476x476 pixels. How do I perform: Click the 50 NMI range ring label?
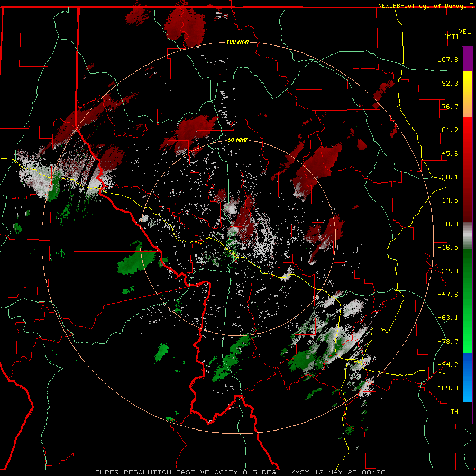click(x=237, y=140)
